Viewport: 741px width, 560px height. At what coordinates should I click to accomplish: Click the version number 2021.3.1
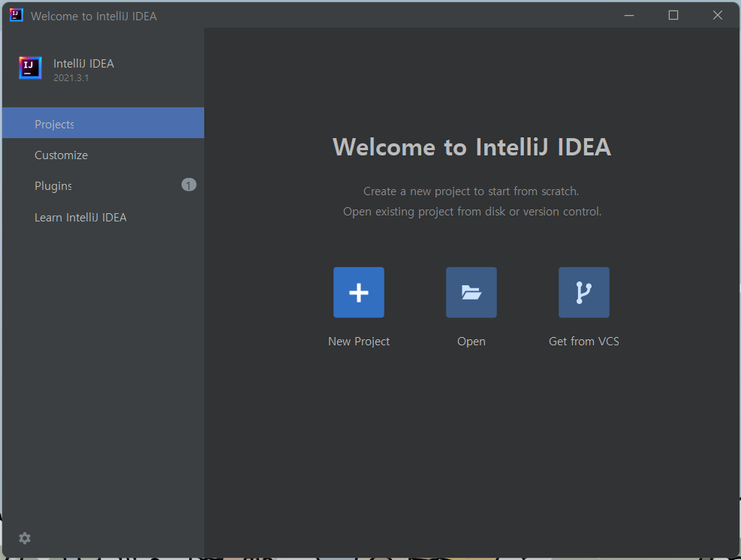pyautogui.click(x=71, y=78)
